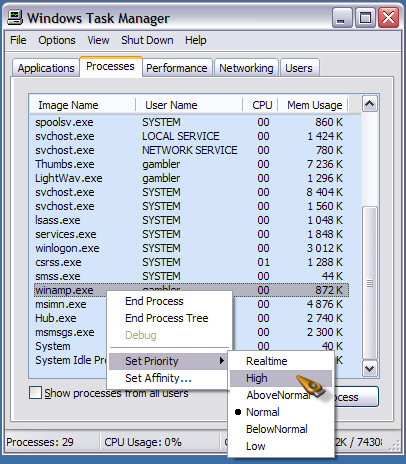This screenshot has height=464, width=406.
Task: Click the Processes: 29 status entry
Action: [x=40, y=442]
